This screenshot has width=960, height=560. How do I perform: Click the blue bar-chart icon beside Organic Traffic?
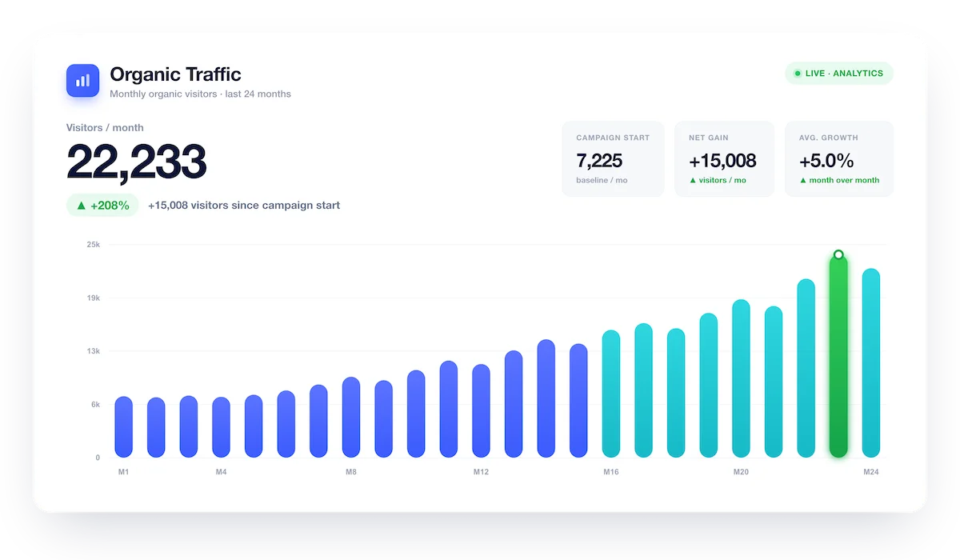click(82, 81)
